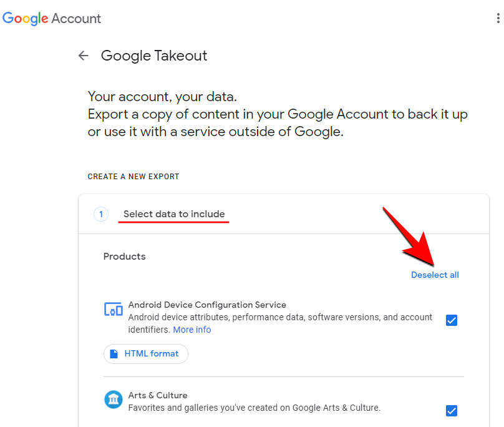The height and width of the screenshot is (427, 504).
Task: Click the Arts & Culture product title
Action: tap(158, 395)
